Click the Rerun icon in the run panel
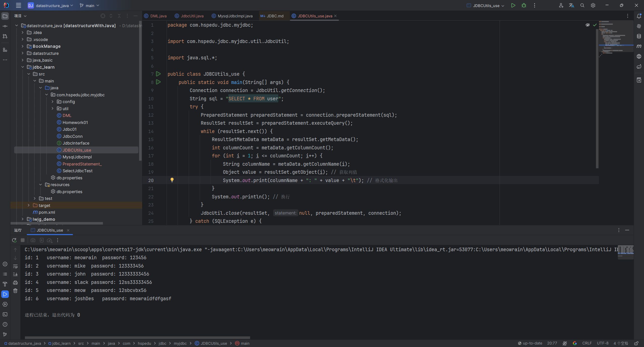This screenshot has height=347, width=644. point(14,240)
